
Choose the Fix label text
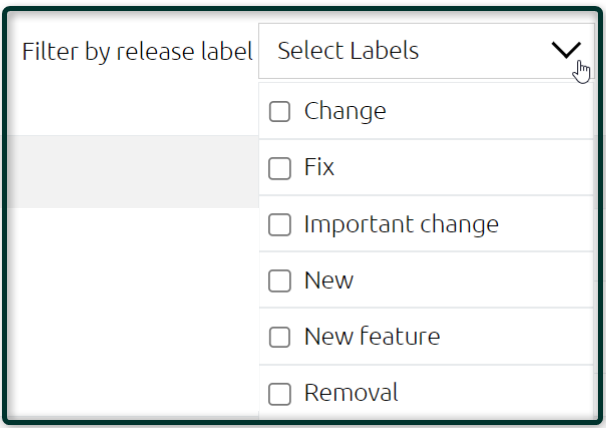(319, 167)
